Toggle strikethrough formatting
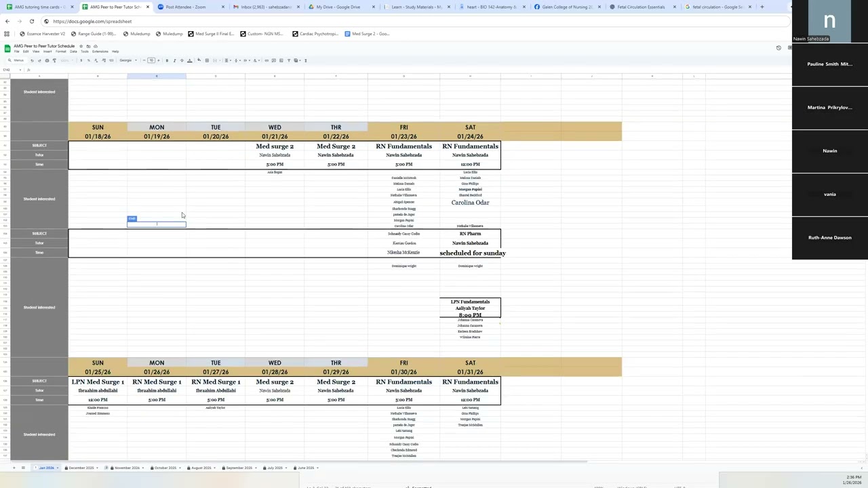The height and width of the screenshot is (488, 868). [x=182, y=60]
